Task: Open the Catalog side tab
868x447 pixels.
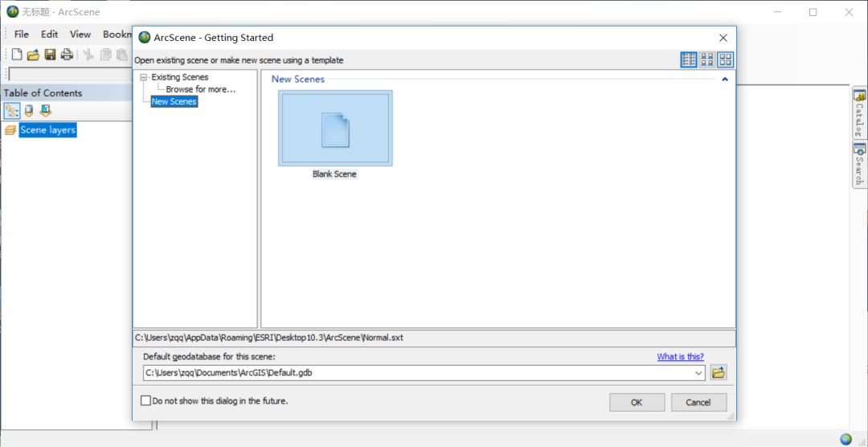Action: [x=859, y=113]
